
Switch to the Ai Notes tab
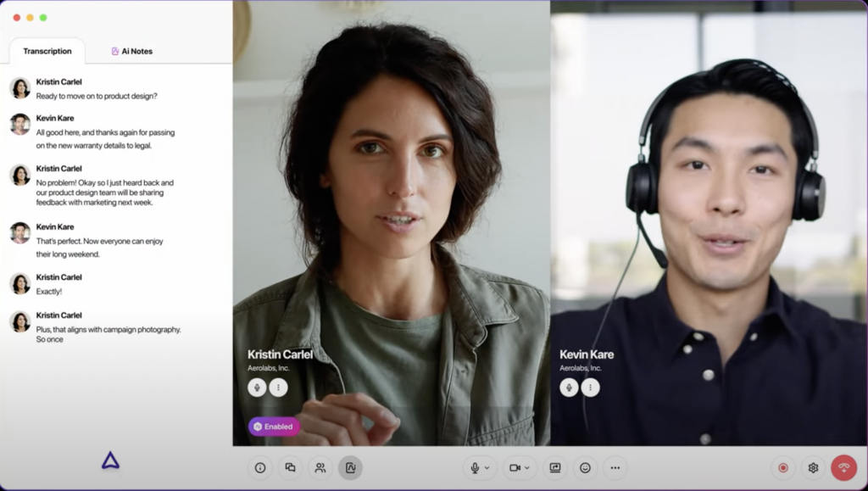132,51
